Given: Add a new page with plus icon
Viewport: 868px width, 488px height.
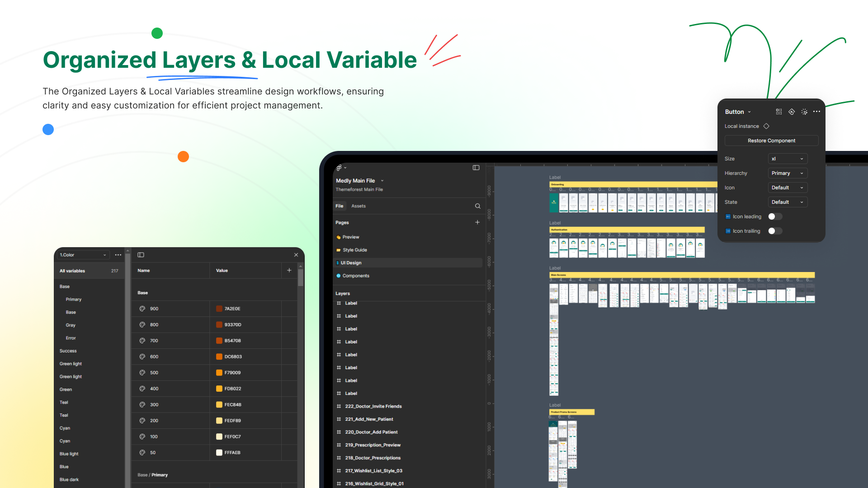Looking at the screenshot, I should pyautogui.click(x=477, y=222).
